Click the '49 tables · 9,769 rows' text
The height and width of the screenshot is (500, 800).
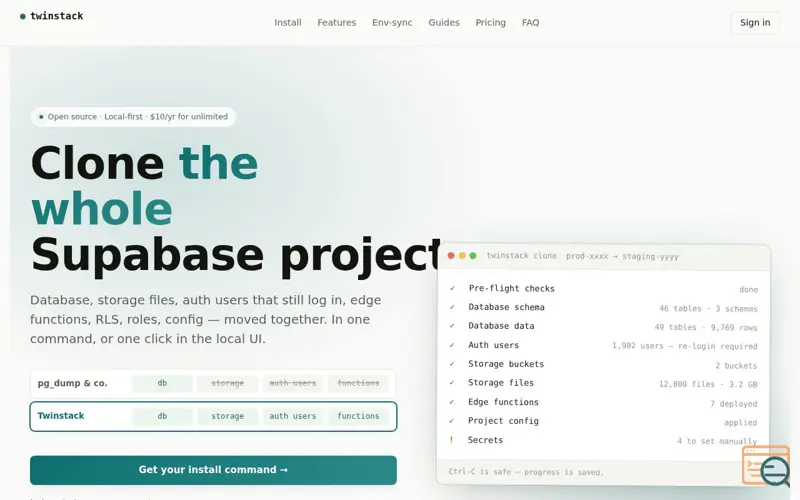(706, 328)
